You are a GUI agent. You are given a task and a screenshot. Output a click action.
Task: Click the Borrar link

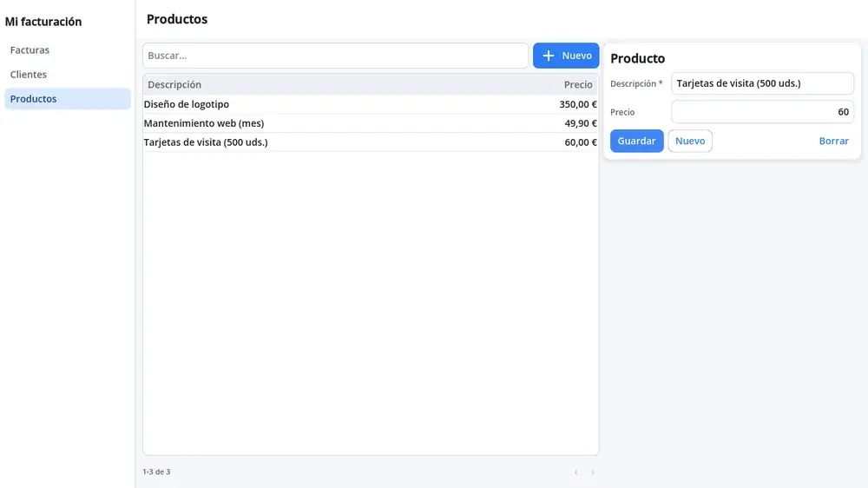pyautogui.click(x=833, y=141)
